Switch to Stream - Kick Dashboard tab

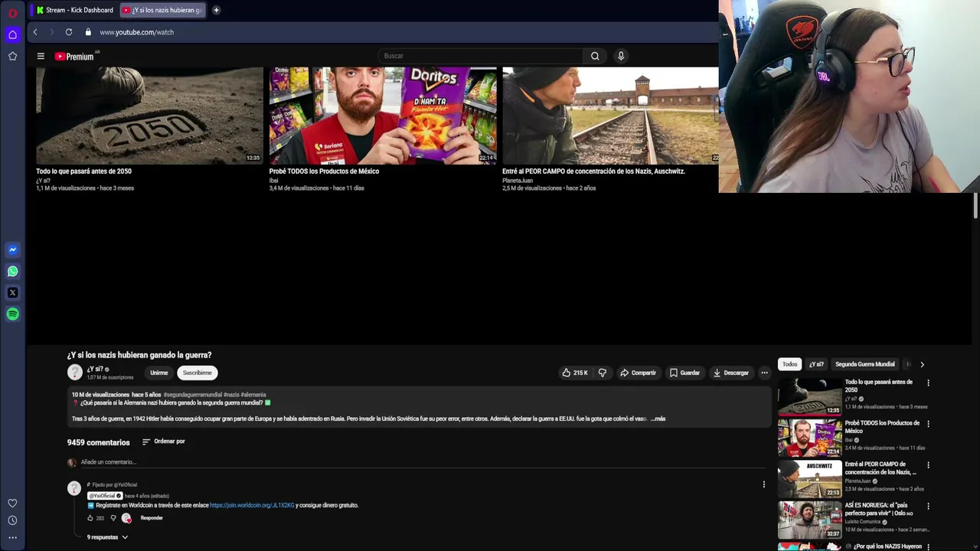75,10
